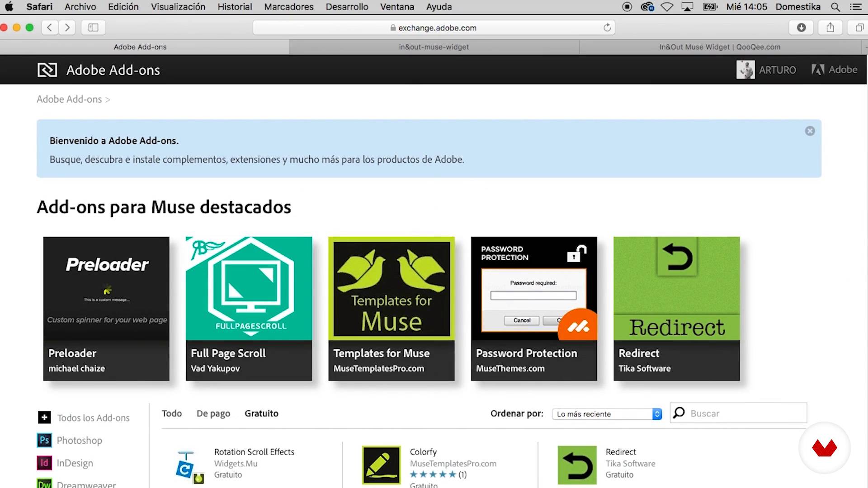Open the Safari downloads button
Image resolution: width=868 pixels, height=488 pixels.
[801, 28]
